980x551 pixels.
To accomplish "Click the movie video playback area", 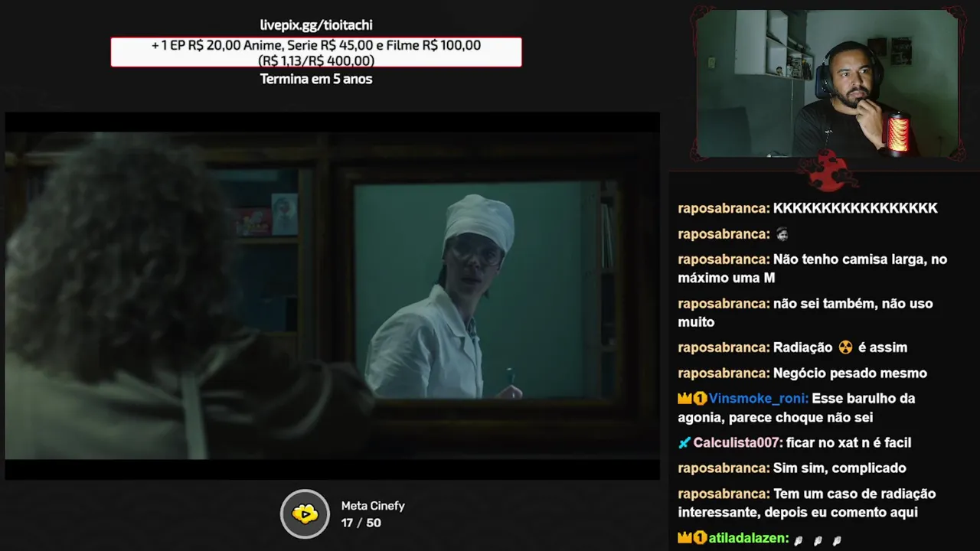I will tap(332, 296).
